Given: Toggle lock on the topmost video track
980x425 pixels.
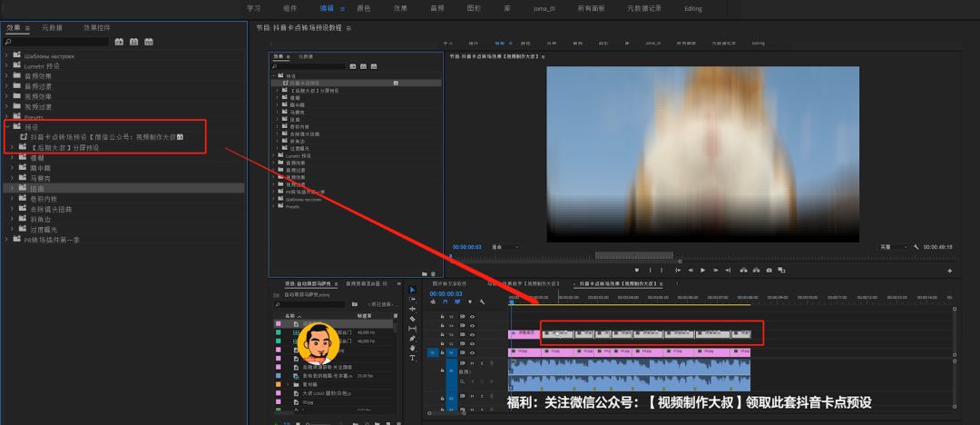Looking at the screenshot, I should click(x=442, y=317).
